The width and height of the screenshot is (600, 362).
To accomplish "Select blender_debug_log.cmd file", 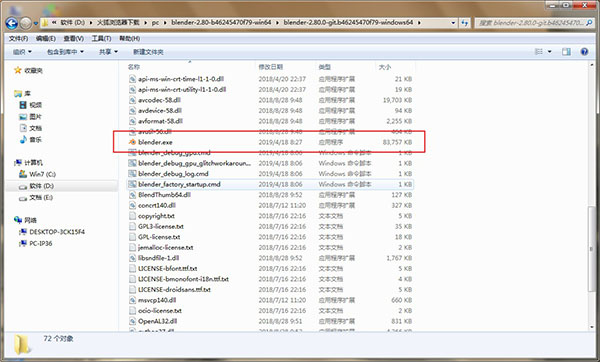I will [x=270, y=174].
